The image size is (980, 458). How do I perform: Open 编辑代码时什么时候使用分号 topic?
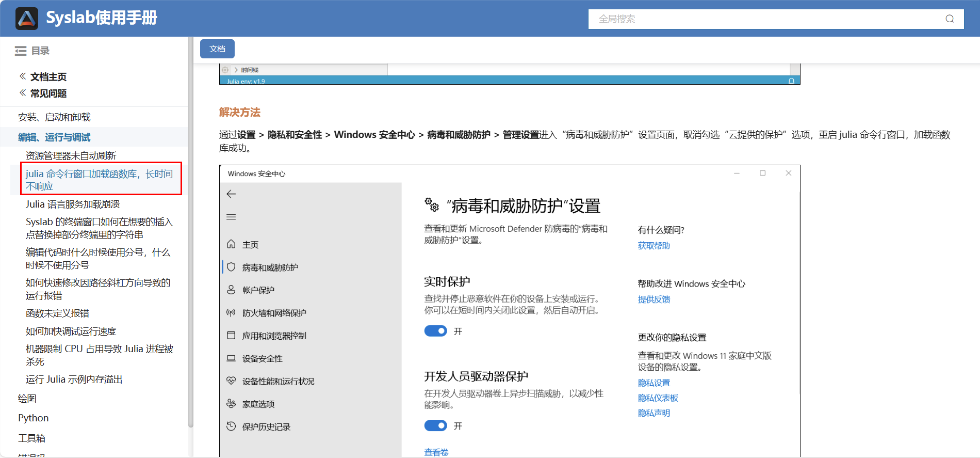(x=98, y=259)
